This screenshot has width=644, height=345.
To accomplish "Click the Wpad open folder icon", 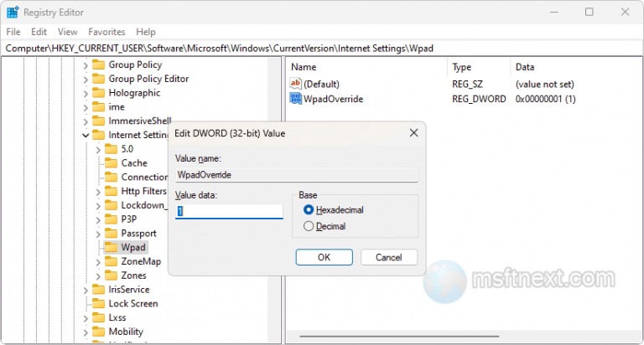I will pos(112,247).
